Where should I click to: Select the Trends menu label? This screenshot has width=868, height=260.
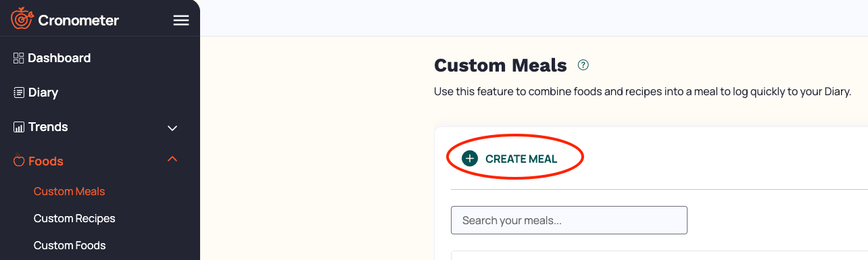pyautogui.click(x=48, y=127)
